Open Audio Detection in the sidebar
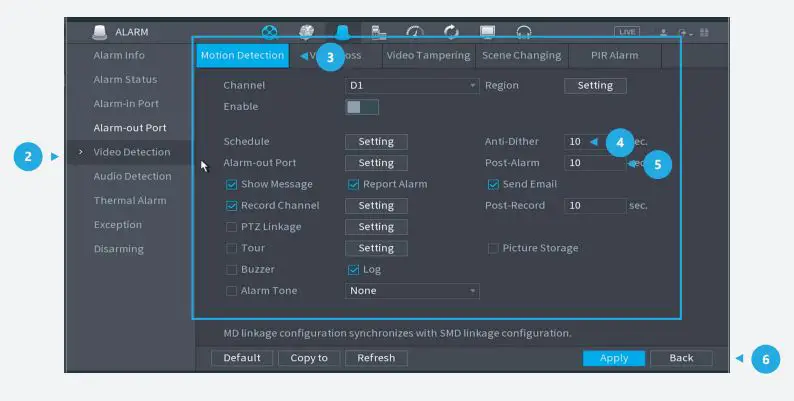The width and height of the screenshot is (794, 401). [132, 176]
